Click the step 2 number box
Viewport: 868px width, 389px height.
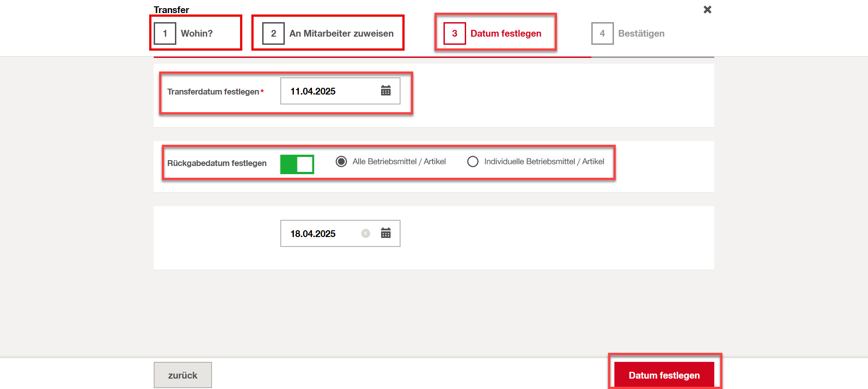(x=274, y=33)
